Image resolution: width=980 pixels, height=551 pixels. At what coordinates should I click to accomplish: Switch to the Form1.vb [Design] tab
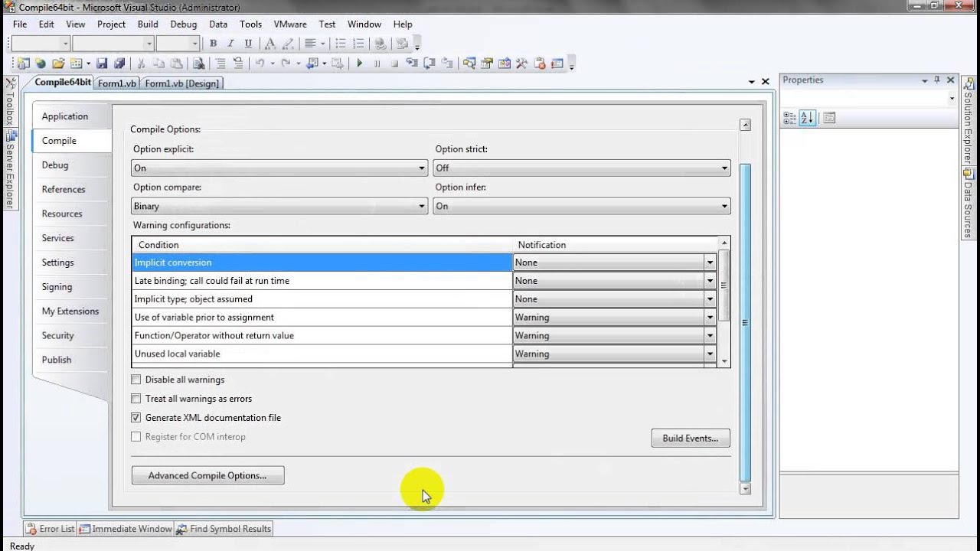pyautogui.click(x=181, y=83)
